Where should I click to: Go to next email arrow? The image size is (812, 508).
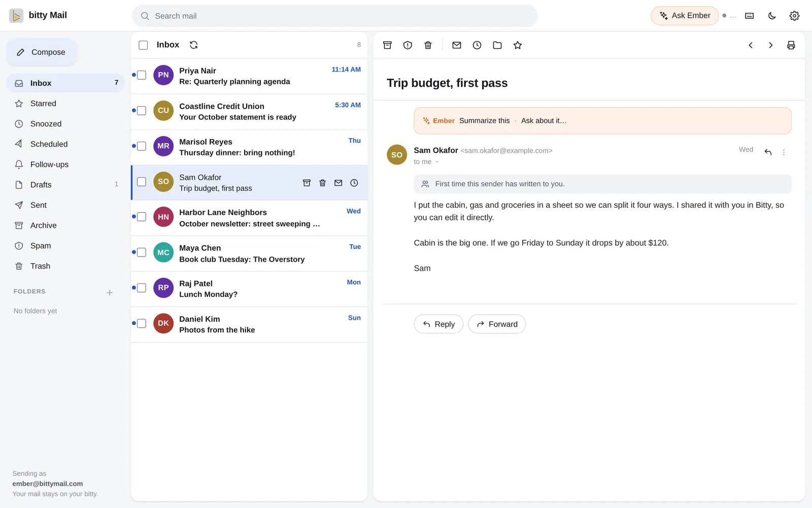[x=770, y=45]
